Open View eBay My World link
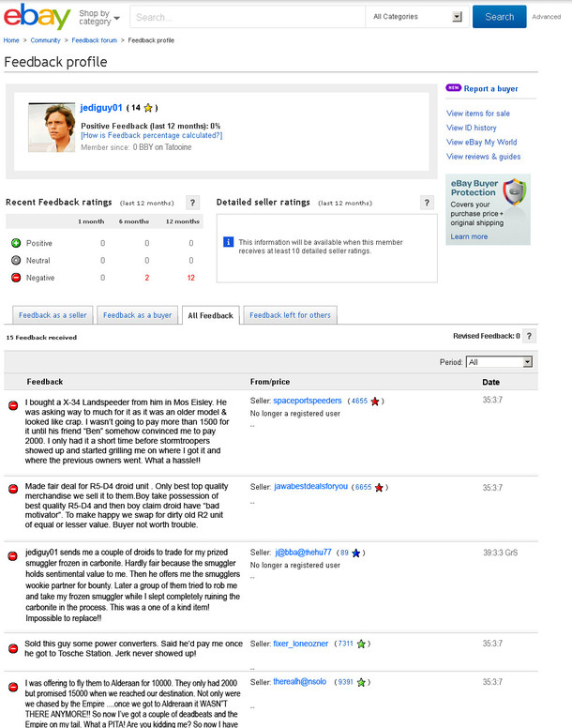The width and height of the screenshot is (572, 728). pos(482,142)
